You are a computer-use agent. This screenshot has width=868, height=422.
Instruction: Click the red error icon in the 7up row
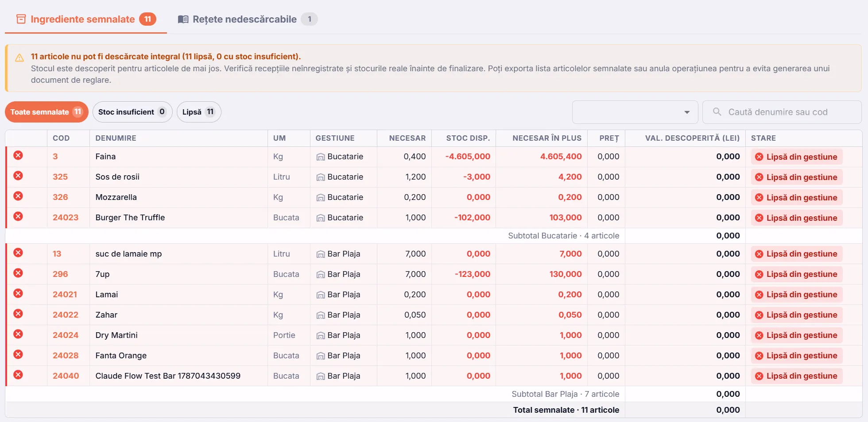click(x=18, y=273)
